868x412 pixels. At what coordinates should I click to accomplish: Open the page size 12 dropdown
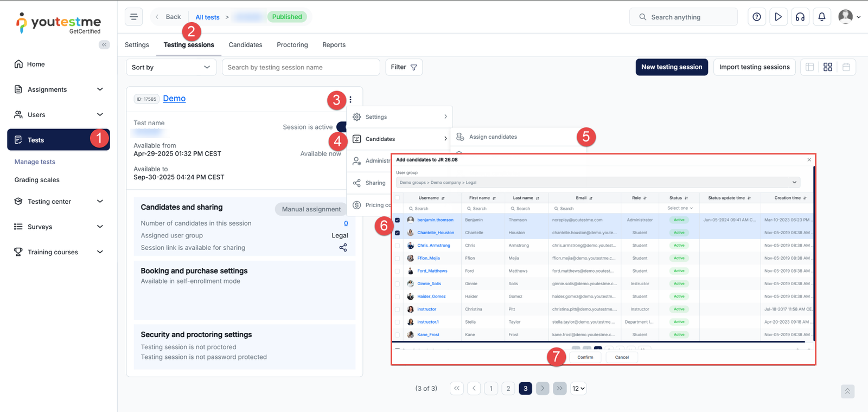click(578, 388)
